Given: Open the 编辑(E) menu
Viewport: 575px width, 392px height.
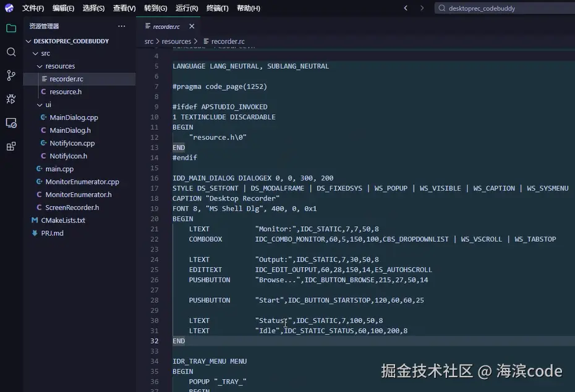Looking at the screenshot, I should [63, 8].
